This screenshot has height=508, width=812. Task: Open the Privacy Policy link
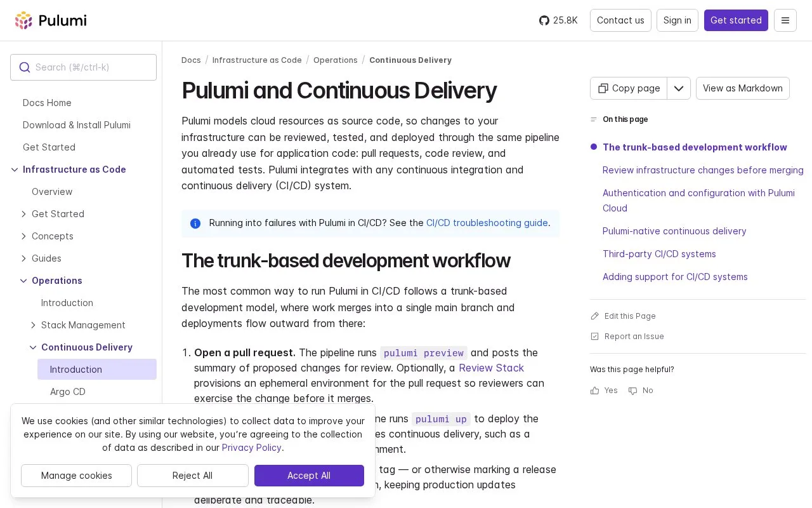(252, 448)
